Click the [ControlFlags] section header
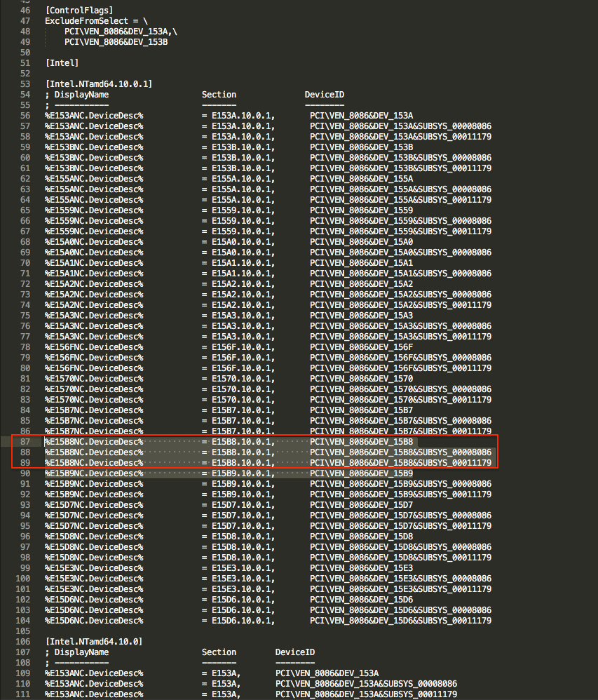Screen dimensions: 598x700 click(x=79, y=11)
